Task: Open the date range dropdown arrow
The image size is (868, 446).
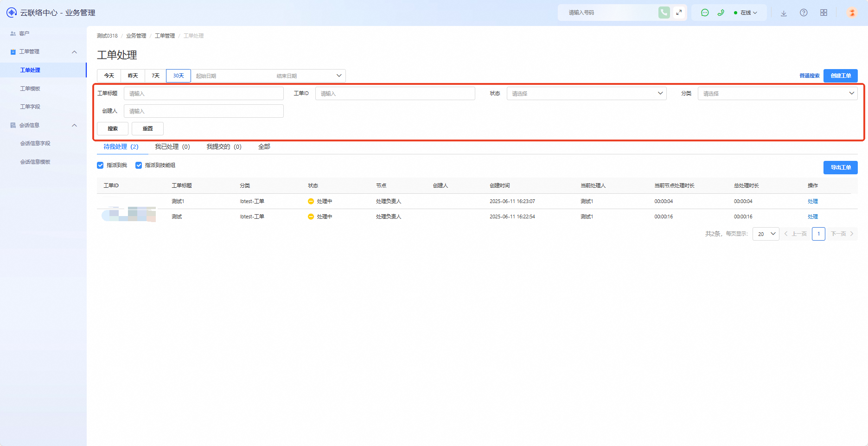Action: click(339, 76)
